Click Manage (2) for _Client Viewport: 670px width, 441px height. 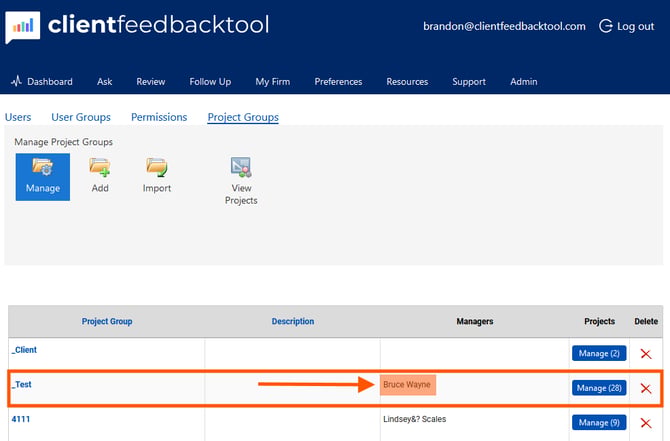click(599, 353)
